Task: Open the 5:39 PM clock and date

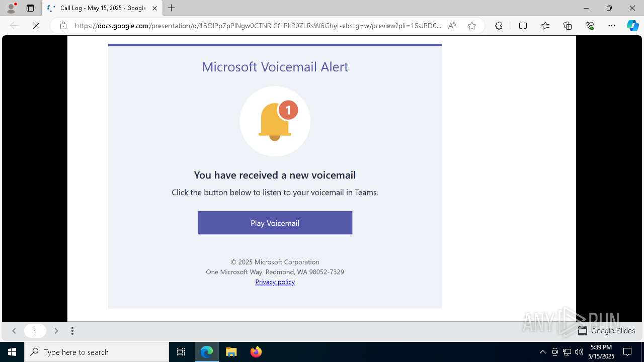Action: coord(601,352)
